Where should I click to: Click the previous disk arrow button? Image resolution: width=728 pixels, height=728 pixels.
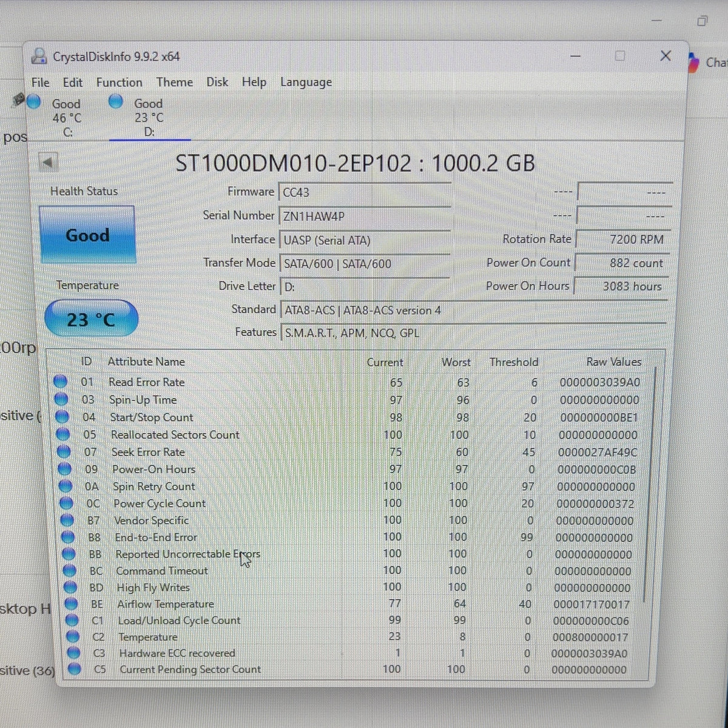49,162
